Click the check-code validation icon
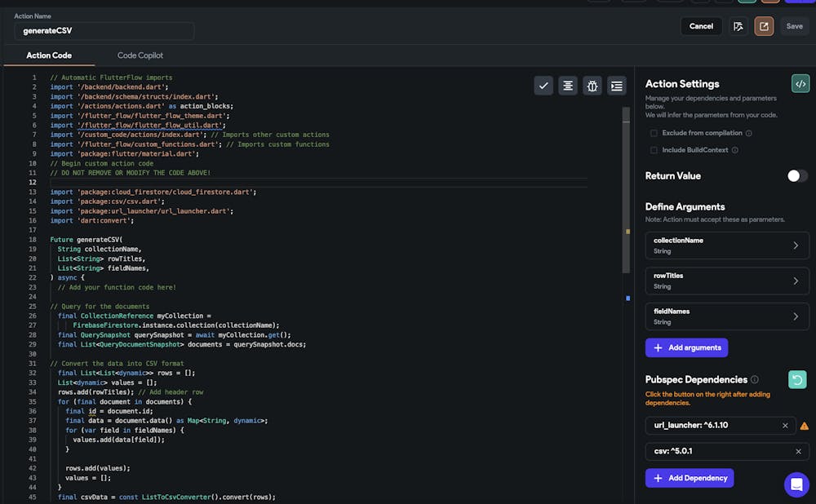Image resolution: width=816 pixels, height=504 pixels. pyautogui.click(x=543, y=85)
